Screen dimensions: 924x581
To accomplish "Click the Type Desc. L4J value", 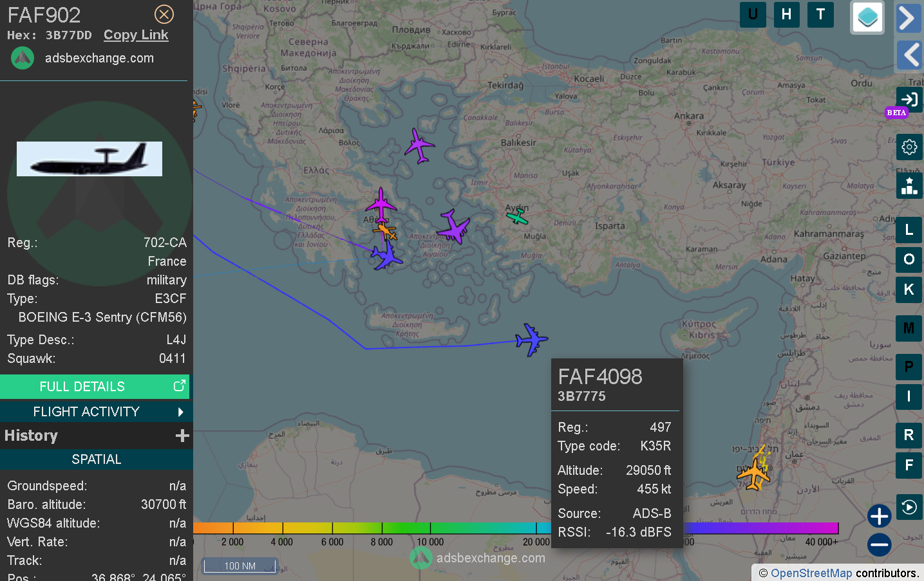I will coord(176,340).
